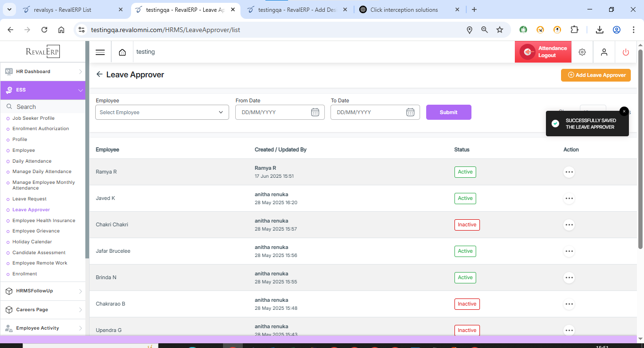This screenshot has width=644, height=348.
Task: Open the Select Employee dropdown
Action: pyautogui.click(x=162, y=112)
